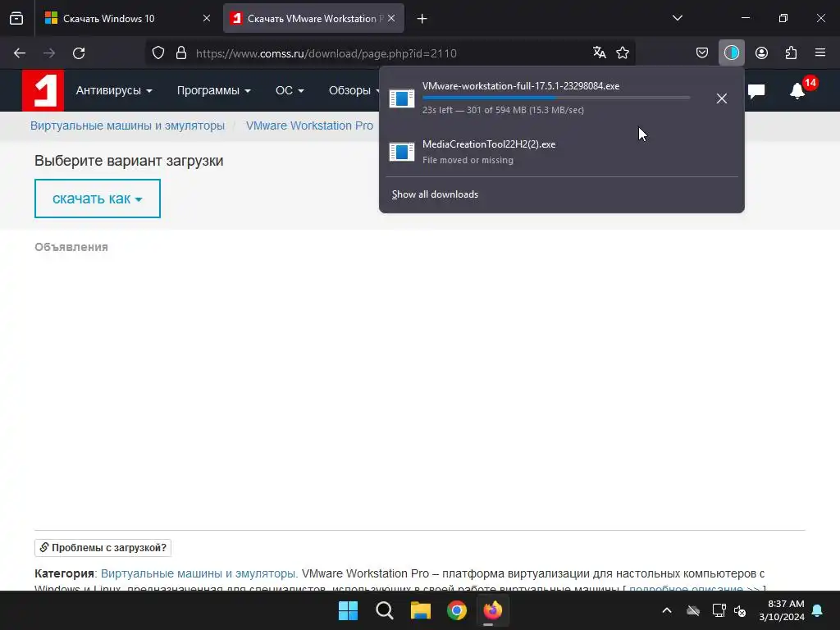840x630 pixels.
Task: Open the extensions puzzle icon
Action: click(791, 52)
